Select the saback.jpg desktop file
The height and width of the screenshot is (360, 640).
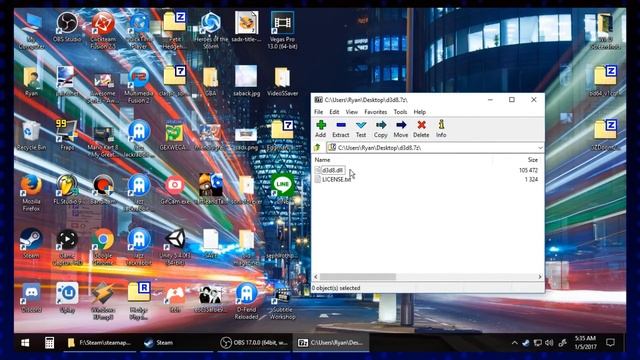tap(247, 81)
